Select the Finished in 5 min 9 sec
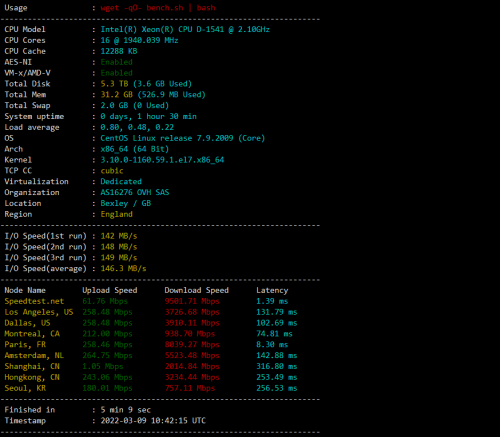 (126, 410)
